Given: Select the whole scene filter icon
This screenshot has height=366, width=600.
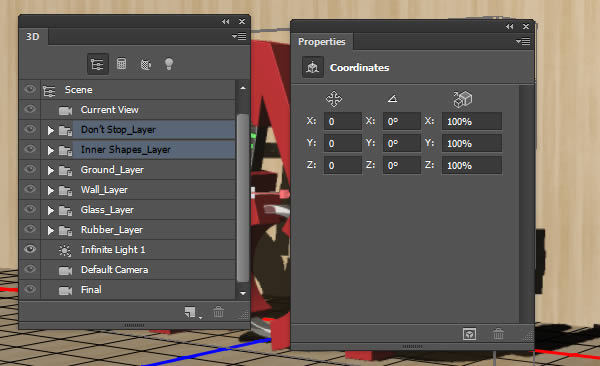Looking at the screenshot, I should click(98, 64).
